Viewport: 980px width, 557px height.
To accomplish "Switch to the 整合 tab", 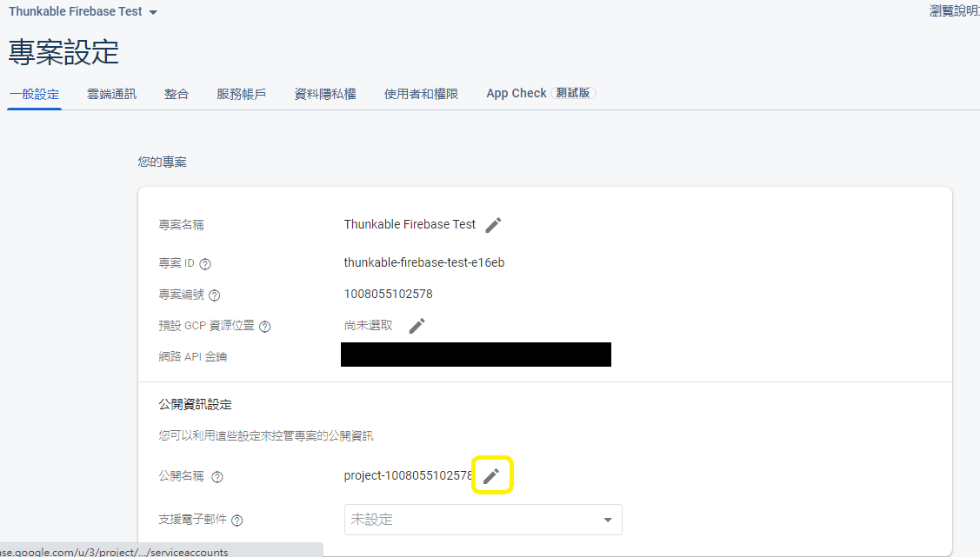I will point(177,95).
